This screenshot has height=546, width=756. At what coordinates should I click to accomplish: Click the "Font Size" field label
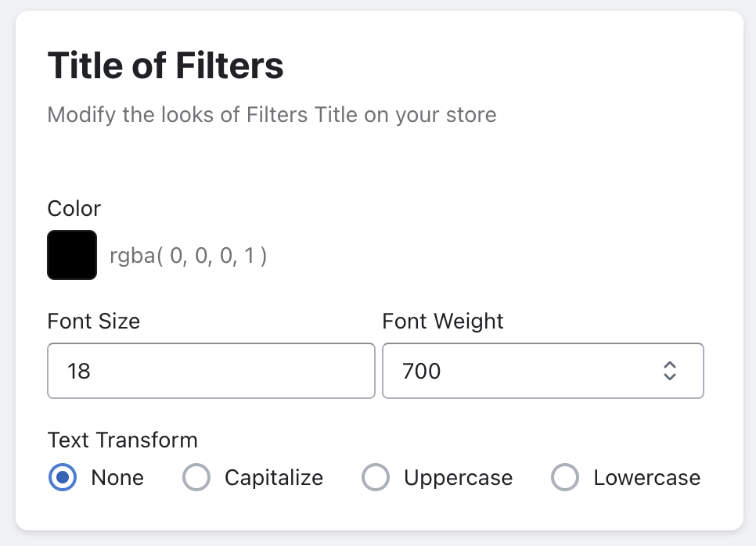tap(94, 321)
